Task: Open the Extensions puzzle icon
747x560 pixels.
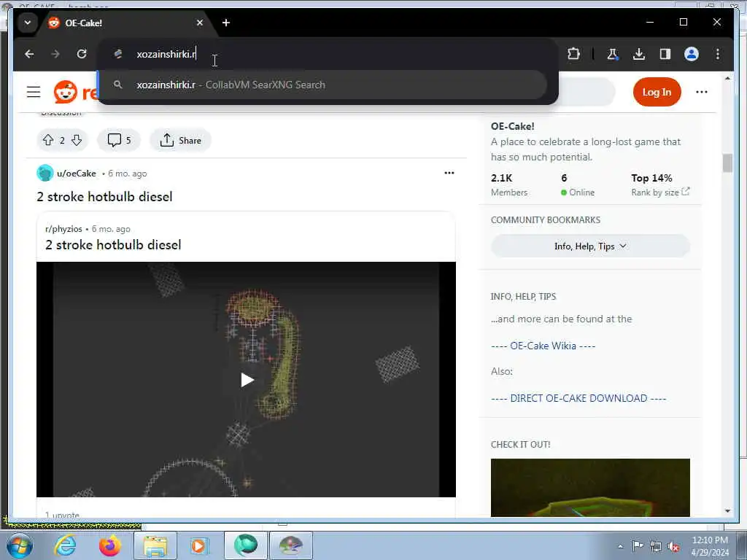Action: (573, 54)
